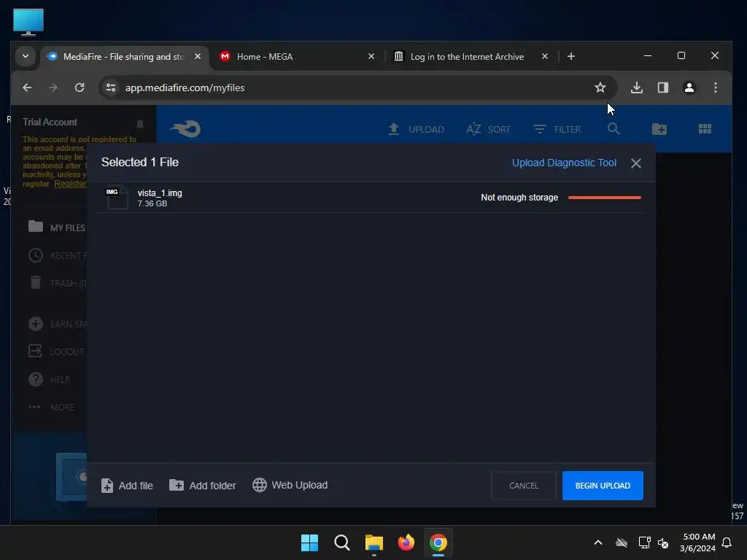Viewport: 747px width, 560px height.
Task: Open the Filter option
Action: point(557,129)
